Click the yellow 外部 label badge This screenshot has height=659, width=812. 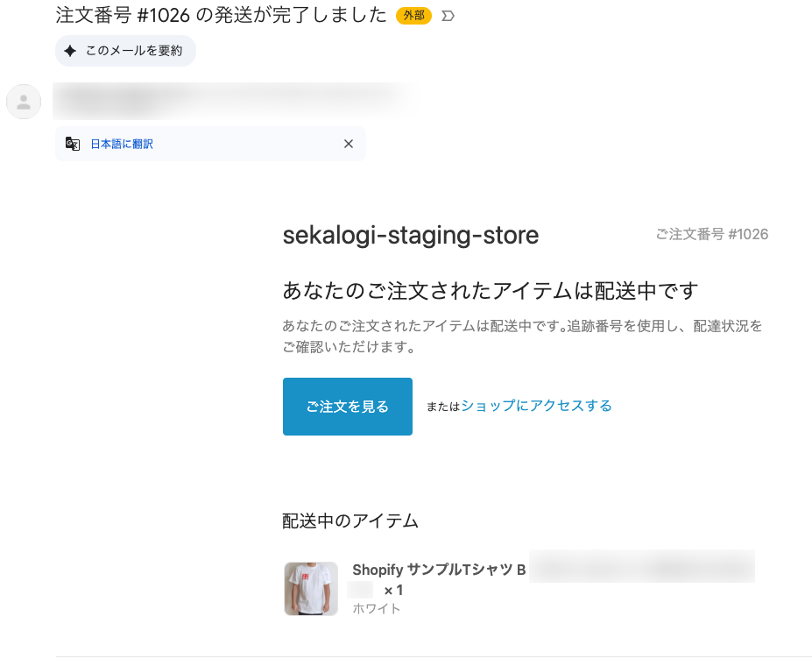tap(413, 16)
